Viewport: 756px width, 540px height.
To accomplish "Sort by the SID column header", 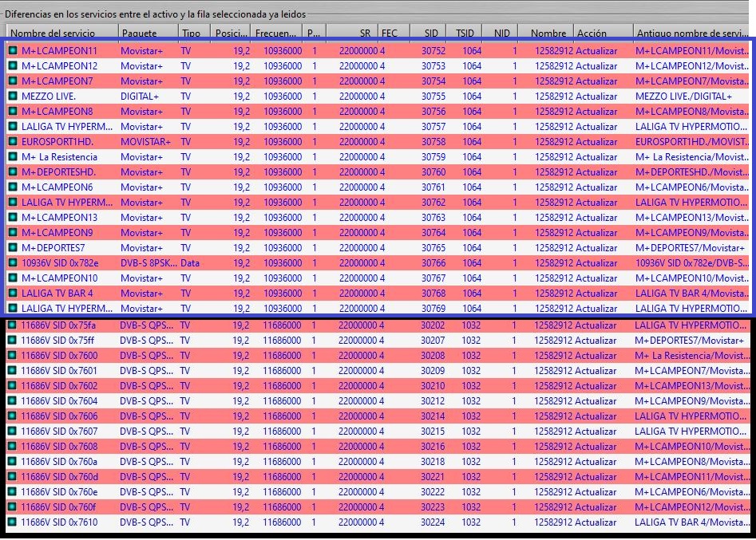I will 428,33.
